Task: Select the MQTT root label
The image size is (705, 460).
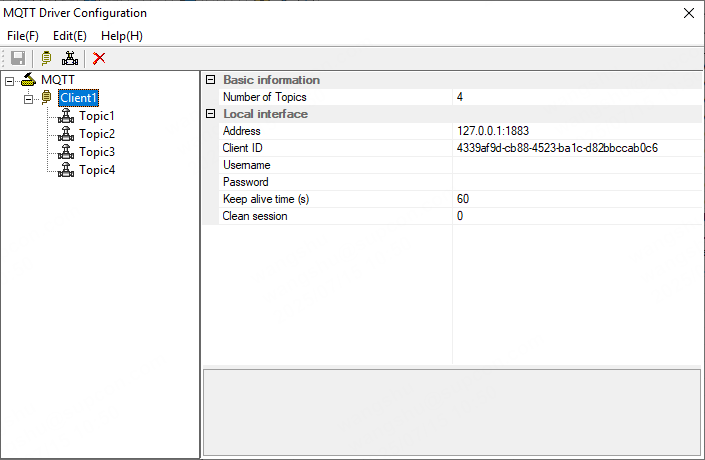Action: [58, 80]
